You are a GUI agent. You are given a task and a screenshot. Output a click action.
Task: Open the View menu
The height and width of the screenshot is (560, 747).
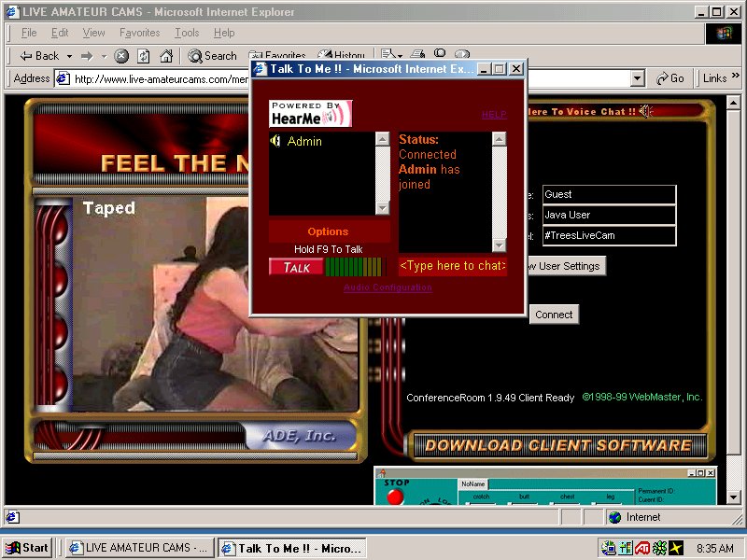tap(93, 33)
